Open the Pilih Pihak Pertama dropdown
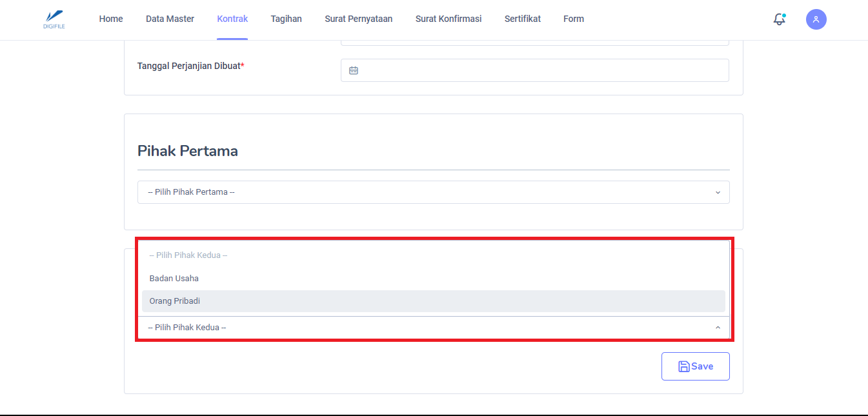Viewport: 868px width, 416px height. tap(432, 192)
